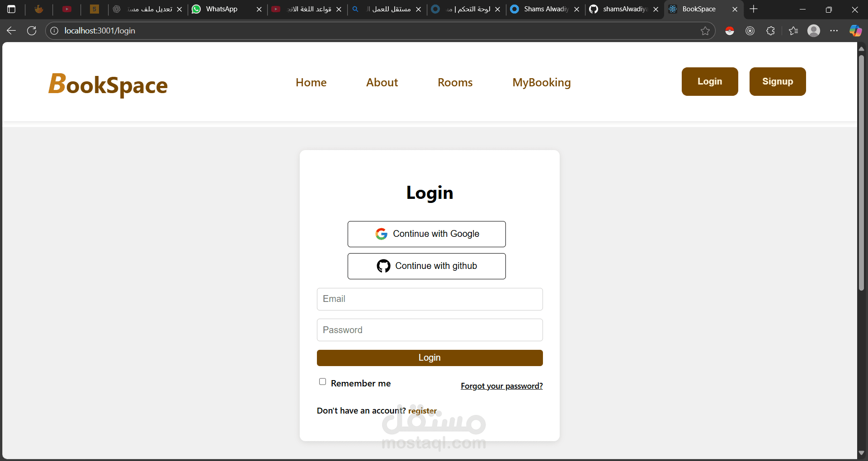Open the Pokeball extension icon
The height and width of the screenshot is (461, 868).
[x=730, y=31]
